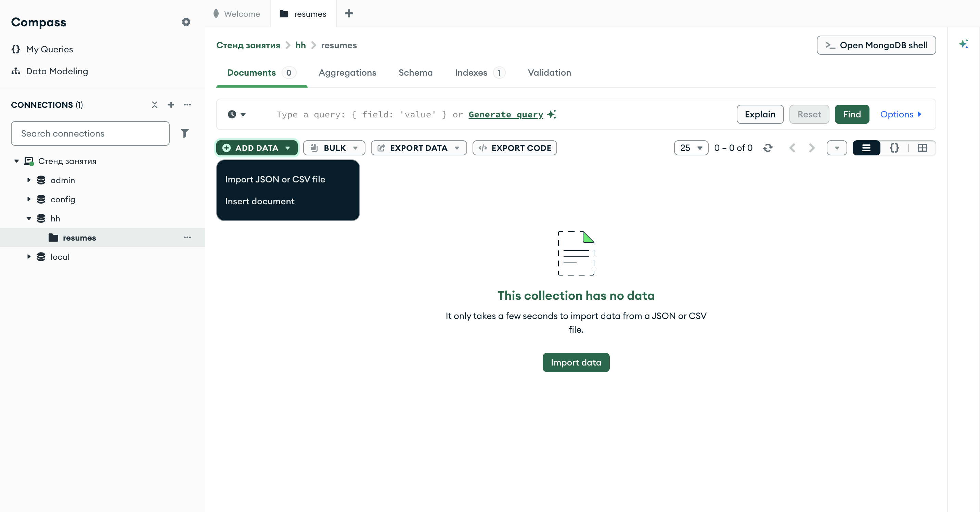Open EXPORT DATA dropdown
The height and width of the screenshot is (512, 980).
coord(418,148)
